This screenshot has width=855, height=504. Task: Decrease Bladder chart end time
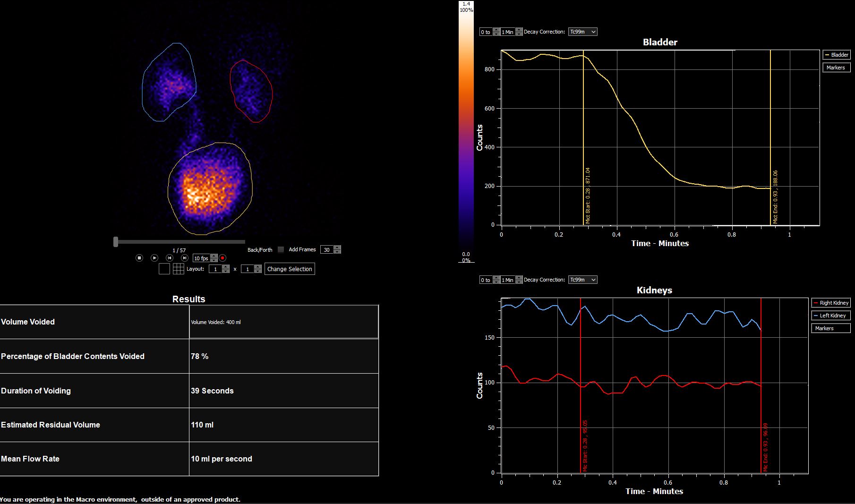(519, 34)
